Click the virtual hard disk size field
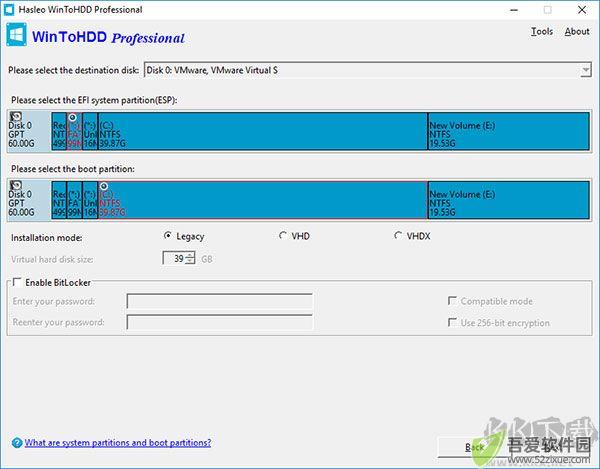Viewport: 600px width, 469px height. pyautogui.click(x=174, y=259)
